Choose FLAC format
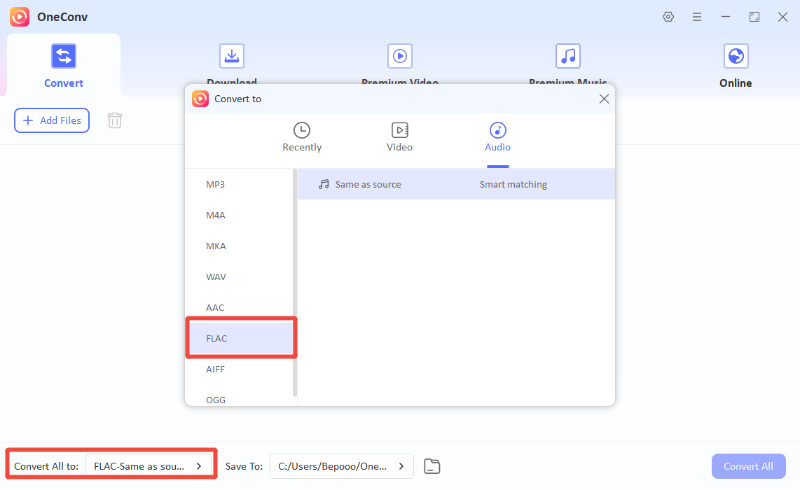 pyautogui.click(x=241, y=338)
